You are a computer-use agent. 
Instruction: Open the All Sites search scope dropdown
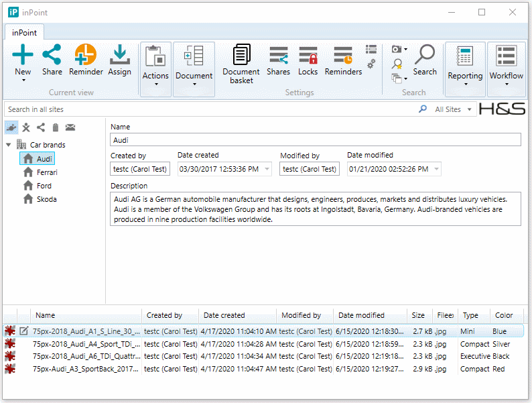[x=453, y=109]
